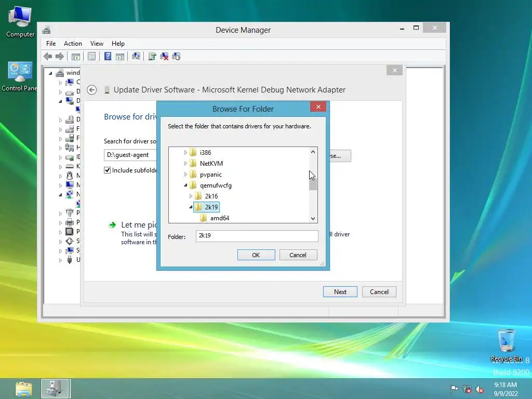The width and height of the screenshot is (532, 399).
Task: Select the network adapters icon in tree
Action: (70, 194)
